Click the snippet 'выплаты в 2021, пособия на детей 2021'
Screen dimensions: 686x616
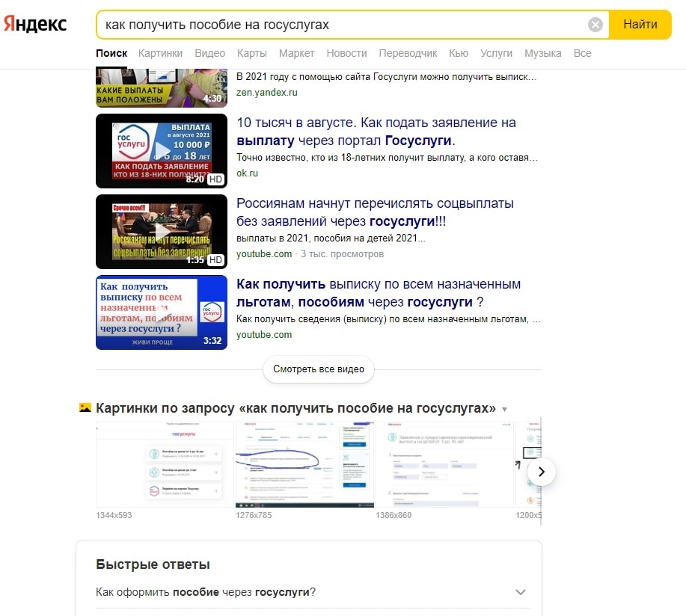pyautogui.click(x=331, y=238)
